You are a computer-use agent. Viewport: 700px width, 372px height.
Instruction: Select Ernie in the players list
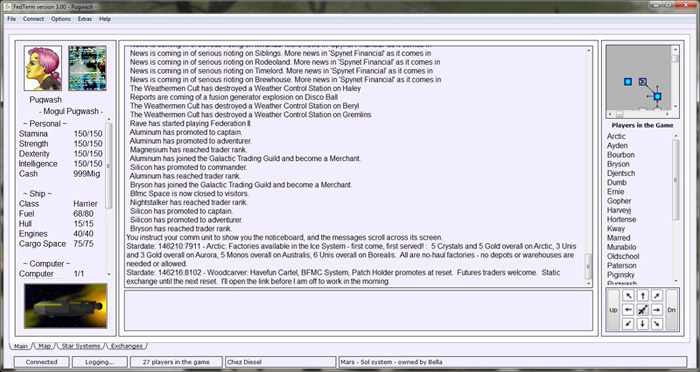click(x=616, y=192)
